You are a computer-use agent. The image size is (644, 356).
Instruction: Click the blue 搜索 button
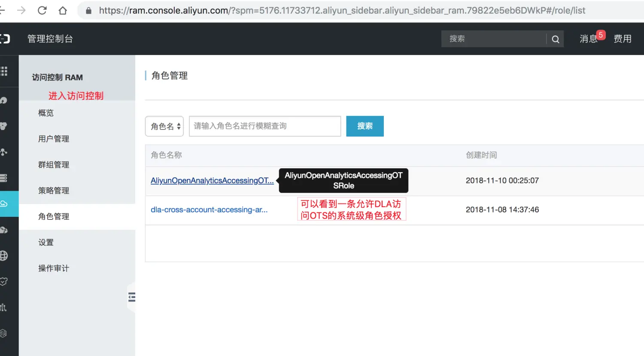tap(365, 126)
